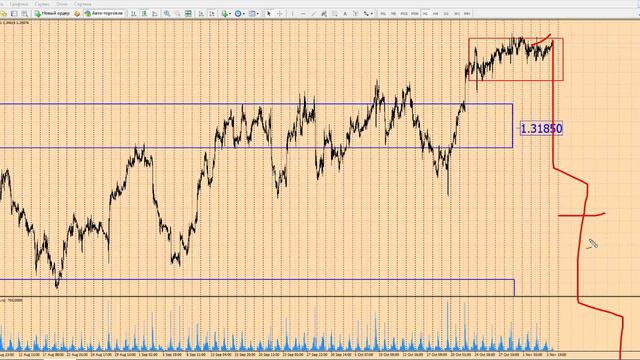
Task: Switch to H4 timeframe
Action: [436, 13]
